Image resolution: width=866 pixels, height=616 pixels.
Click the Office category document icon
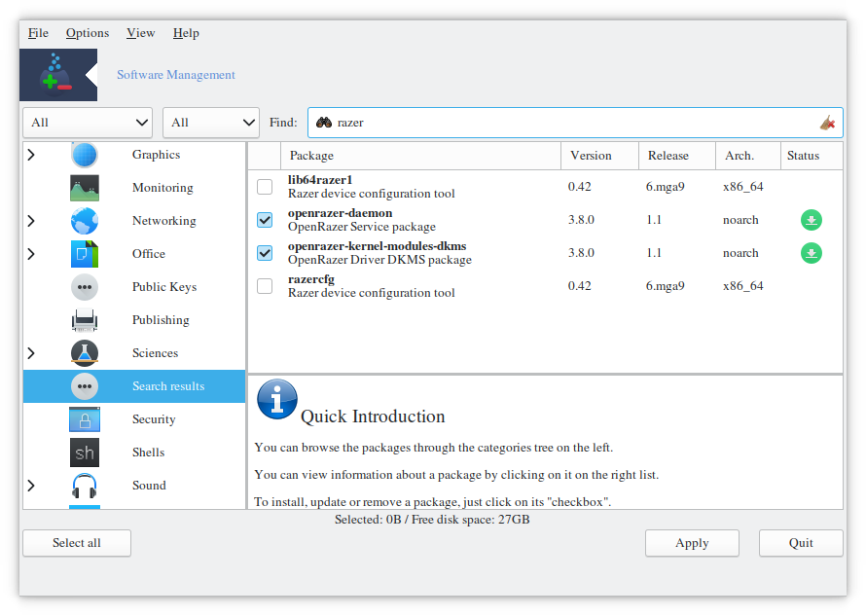(x=85, y=254)
